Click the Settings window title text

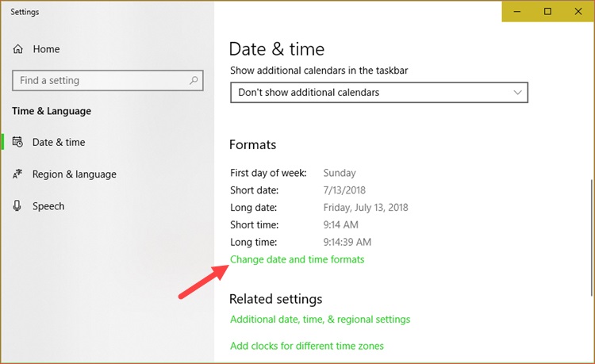25,12
